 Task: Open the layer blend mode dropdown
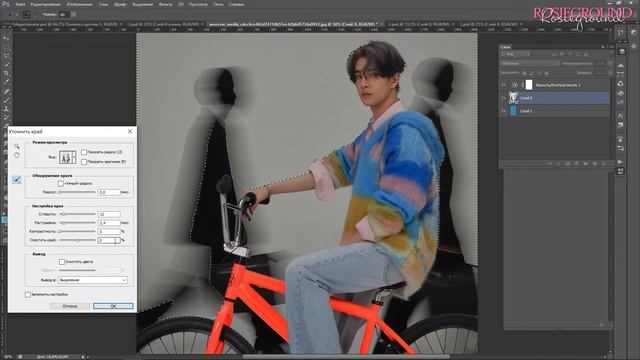point(530,64)
